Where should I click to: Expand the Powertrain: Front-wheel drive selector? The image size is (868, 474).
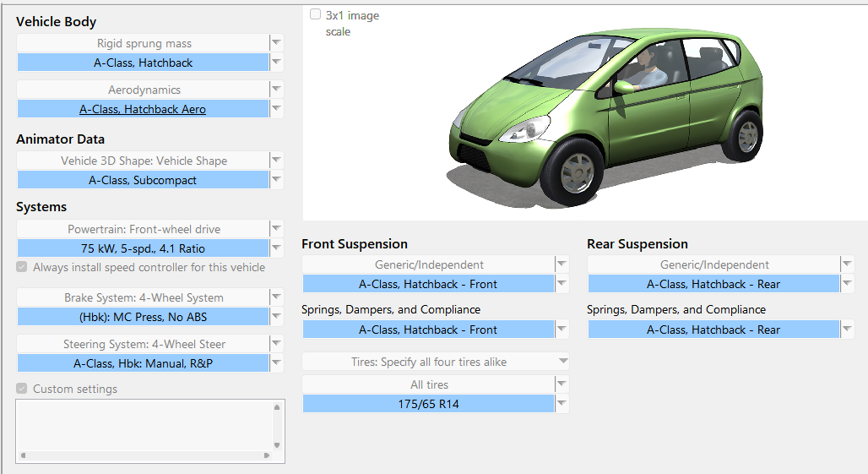click(x=277, y=229)
